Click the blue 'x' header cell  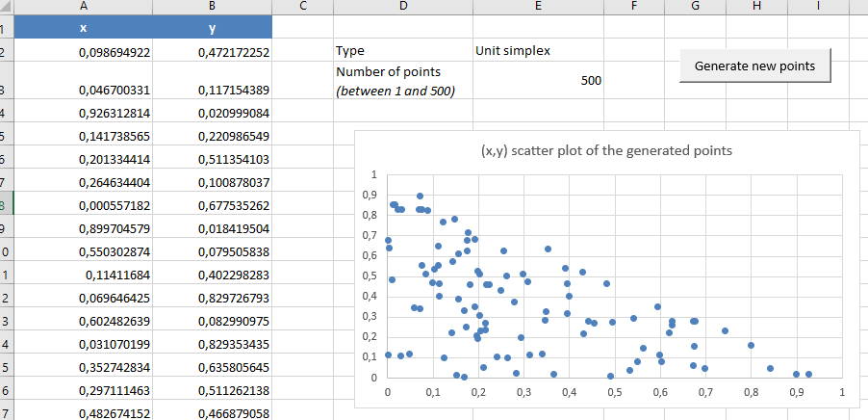tap(83, 27)
